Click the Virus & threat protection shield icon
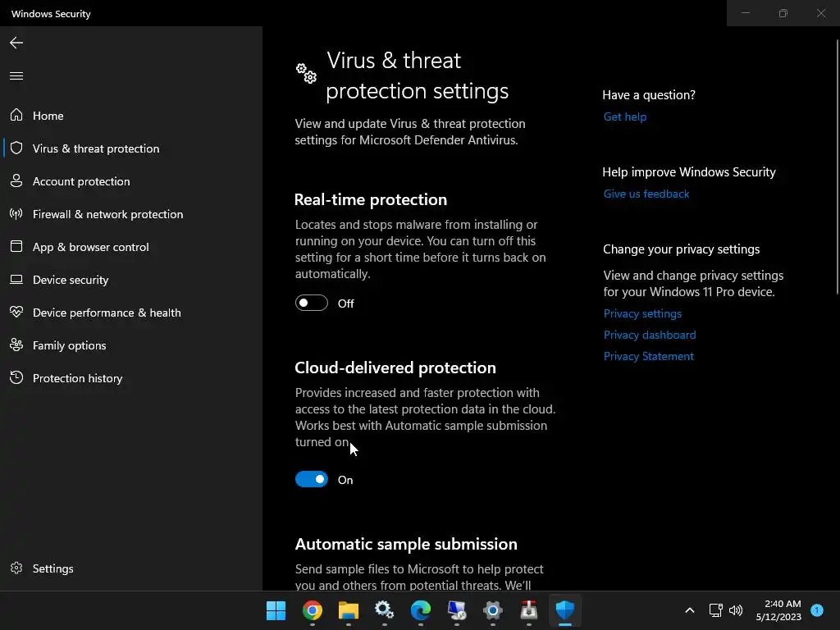The width and height of the screenshot is (840, 630). click(16, 148)
